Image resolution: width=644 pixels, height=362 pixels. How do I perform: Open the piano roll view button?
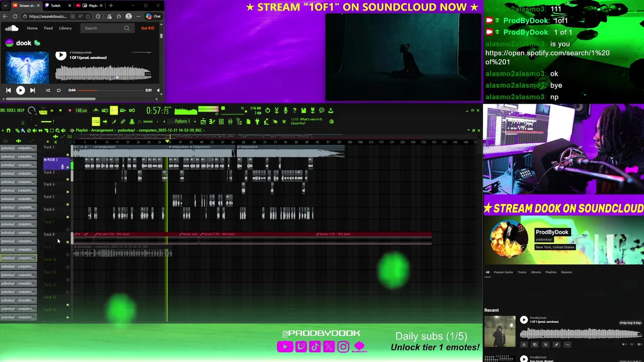point(212,122)
